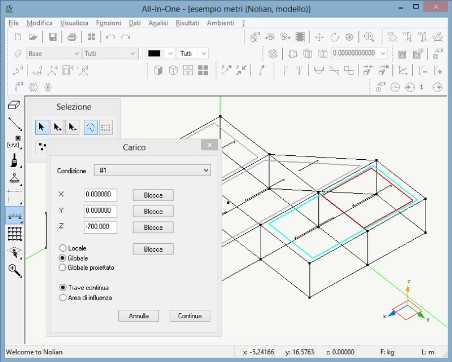Click the Open file folder icon
The width and height of the screenshot is (452, 362).
click(x=33, y=37)
